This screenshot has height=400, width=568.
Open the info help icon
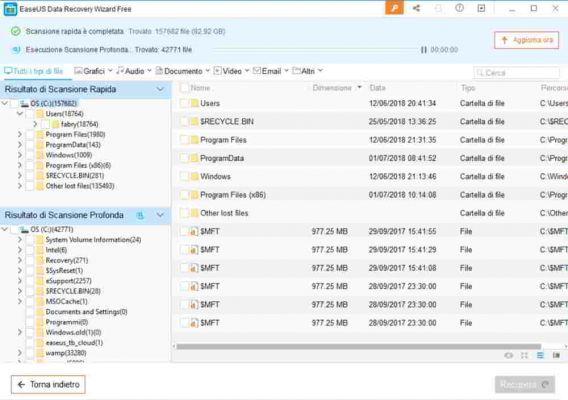pyautogui.click(x=459, y=8)
